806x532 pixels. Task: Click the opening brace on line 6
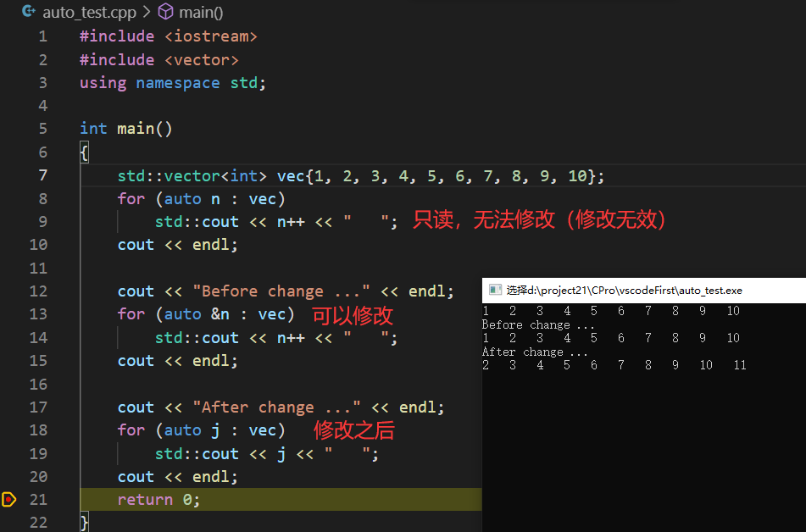[x=84, y=152]
